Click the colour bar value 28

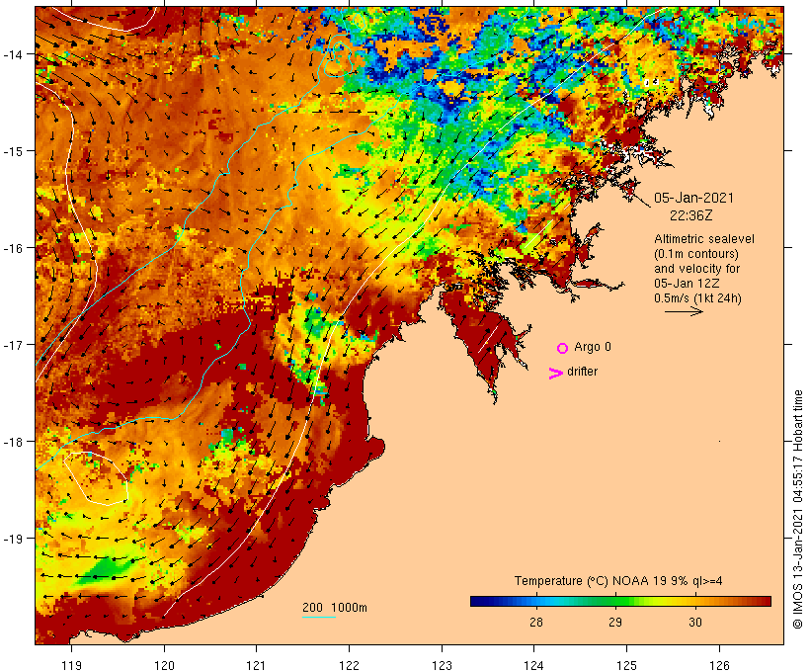point(536,623)
